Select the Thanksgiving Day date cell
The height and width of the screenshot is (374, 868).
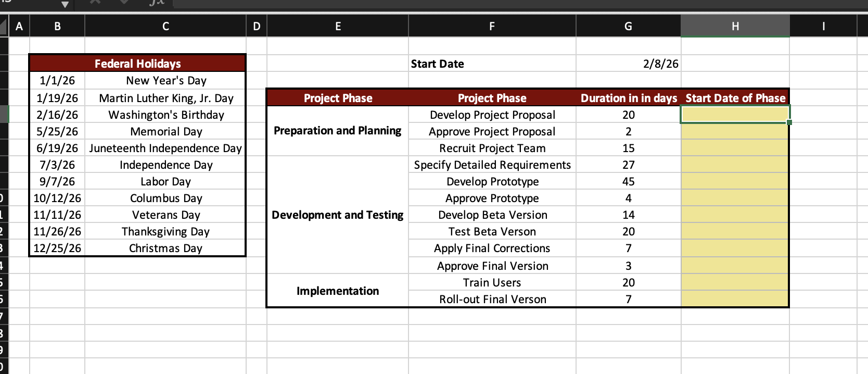57,231
